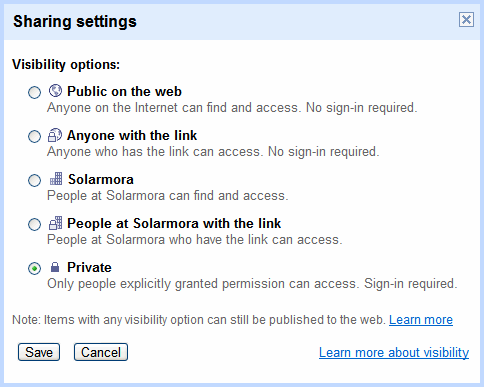Click the padlock icon next to Private

(55, 267)
